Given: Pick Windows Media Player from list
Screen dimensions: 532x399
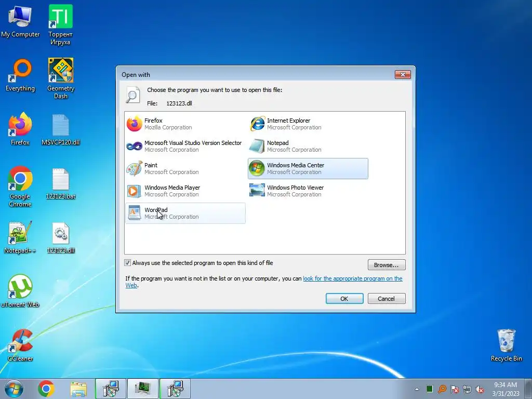Looking at the screenshot, I should [x=185, y=191].
